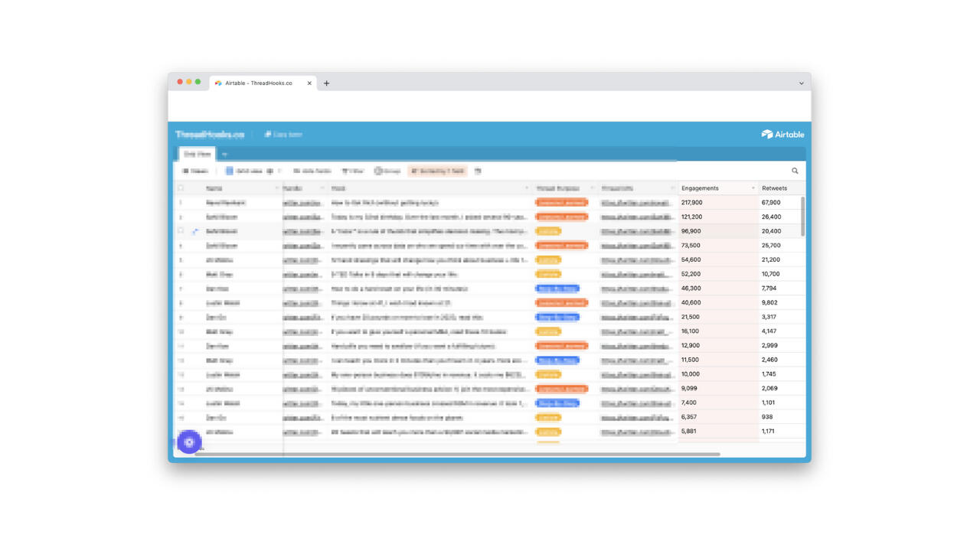980x551 pixels.
Task: Toggle the select-all checkbox in header
Action: pos(181,188)
